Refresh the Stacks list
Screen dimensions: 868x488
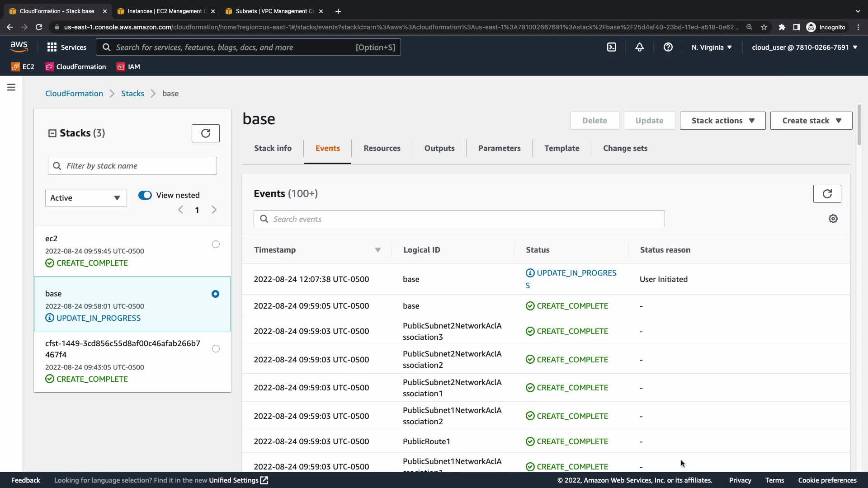(205, 133)
